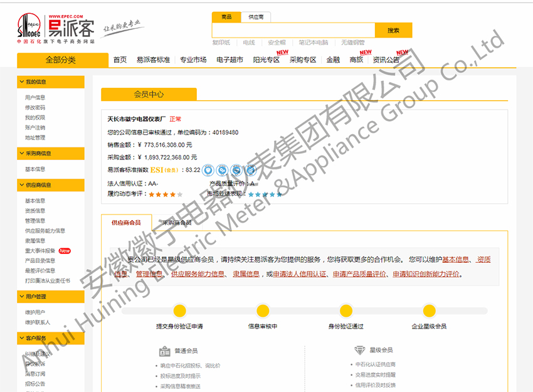Click the 复印纸 search suggestion
Image resolution: width=533 pixels, height=392 pixels.
(221, 43)
